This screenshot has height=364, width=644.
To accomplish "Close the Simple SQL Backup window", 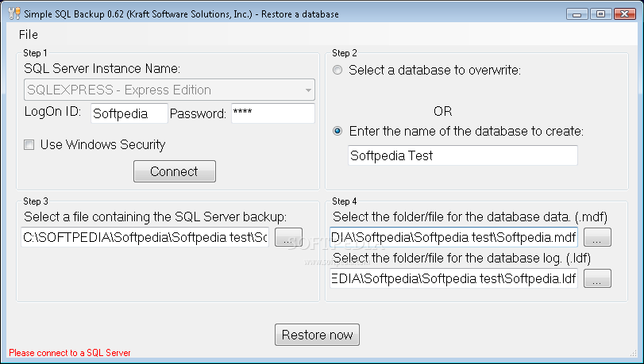I will point(625,14).
